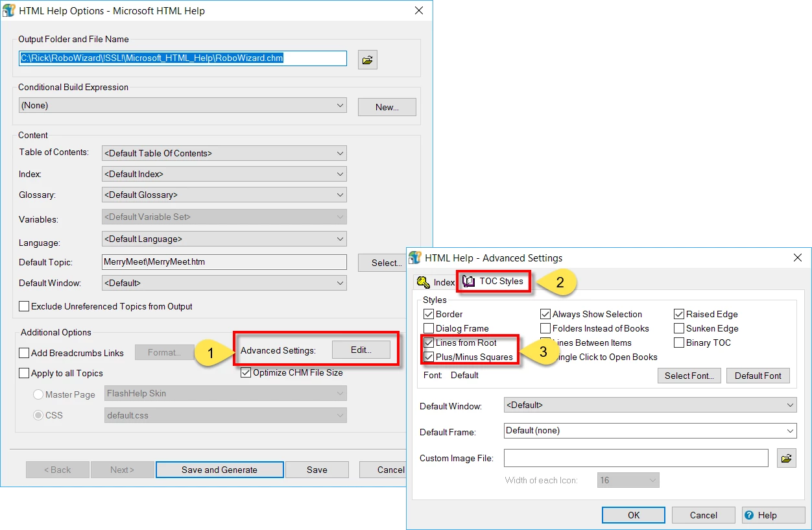Enable Sunken Edge checkbox
Screen dimensions: 812x530
pyautogui.click(x=679, y=328)
